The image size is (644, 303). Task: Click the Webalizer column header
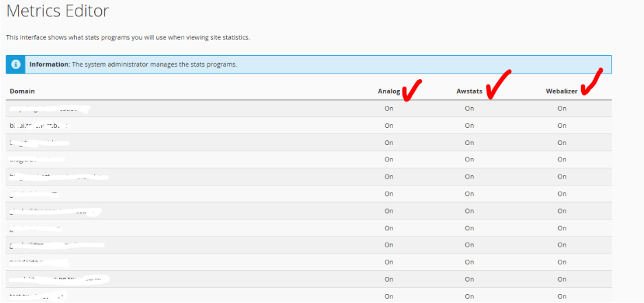562,91
